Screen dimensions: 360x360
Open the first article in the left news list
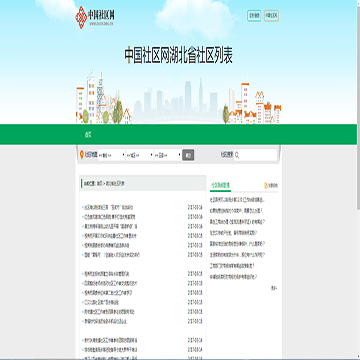point(109,207)
